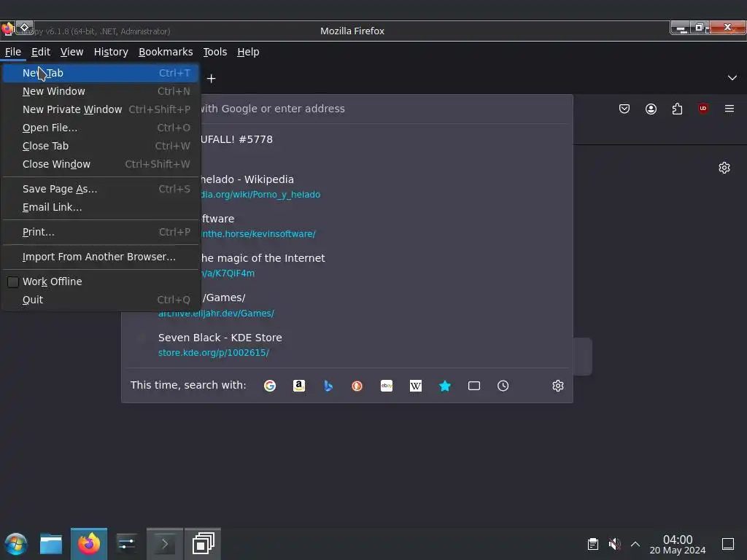
Task: Search this time with Google icon
Action: pos(270,386)
